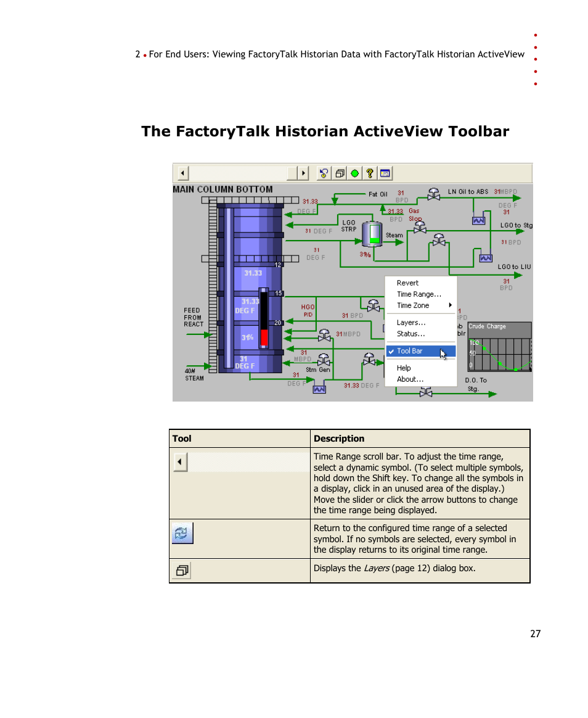Select the Crude Charge trend chart
Screen dimensions: 588x718
click(500, 347)
